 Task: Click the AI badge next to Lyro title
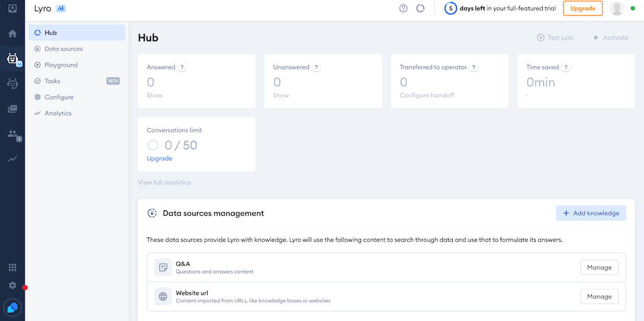[x=61, y=9]
